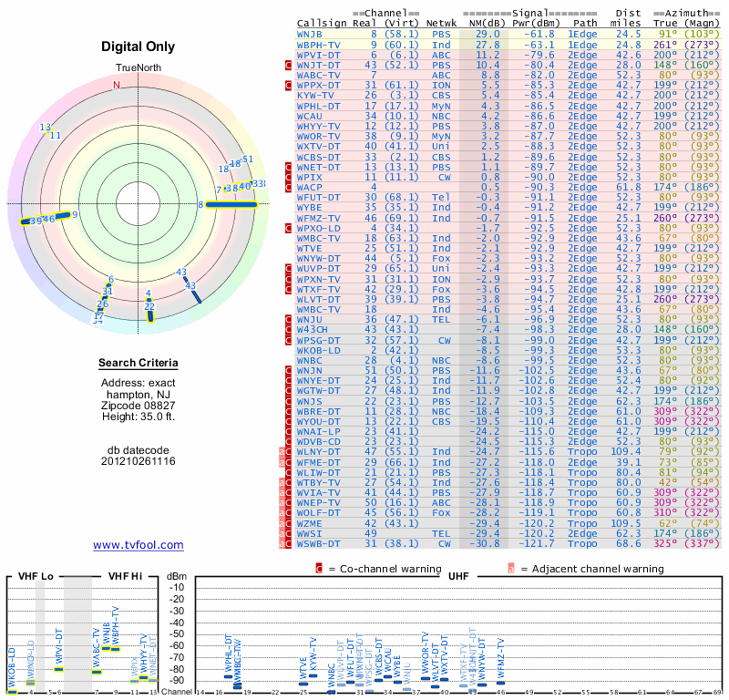The image size is (729, 700).
Task: Open the www.tvfool.com link
Action: 138,545
